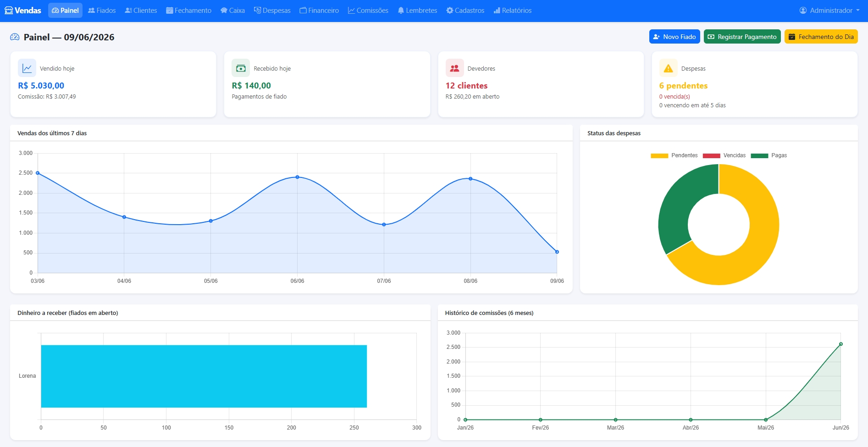Click the 6 pendentes text
This screenshot has width=868, height=447.
(683, 86)
